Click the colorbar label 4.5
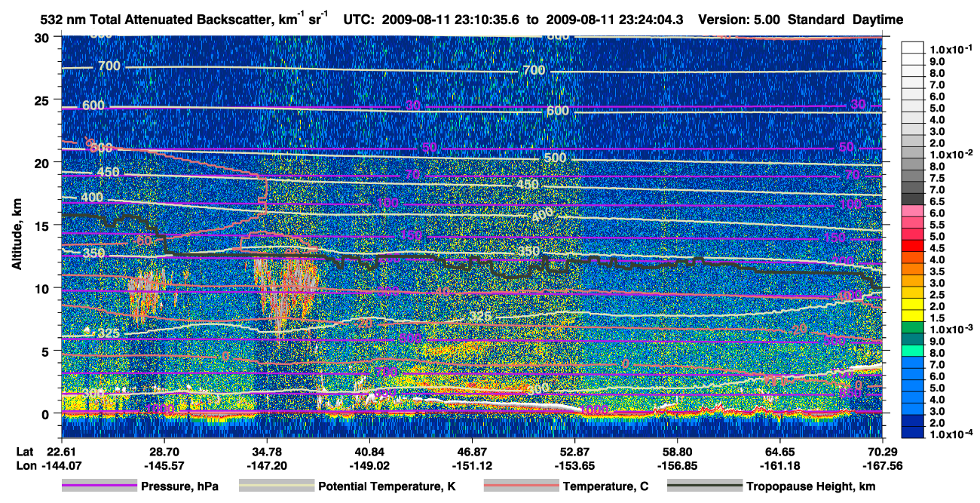 (x=936, y=247)
